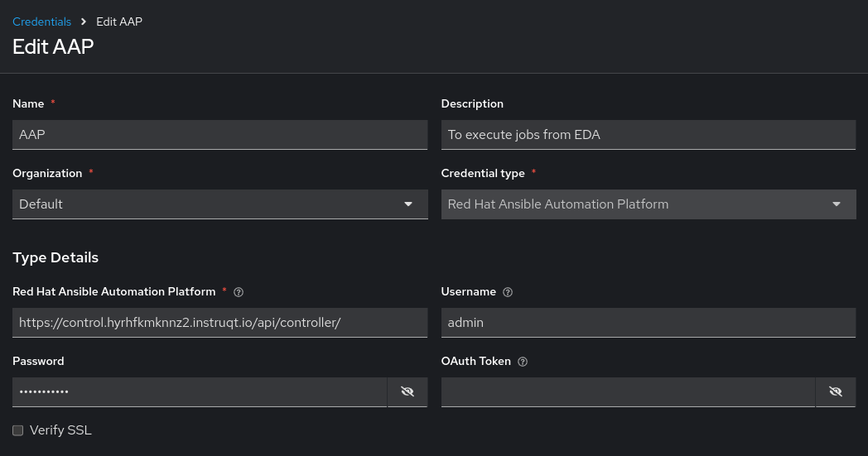
Task: Open the Credential type dropdown
Action: click(x=649, y=204)
